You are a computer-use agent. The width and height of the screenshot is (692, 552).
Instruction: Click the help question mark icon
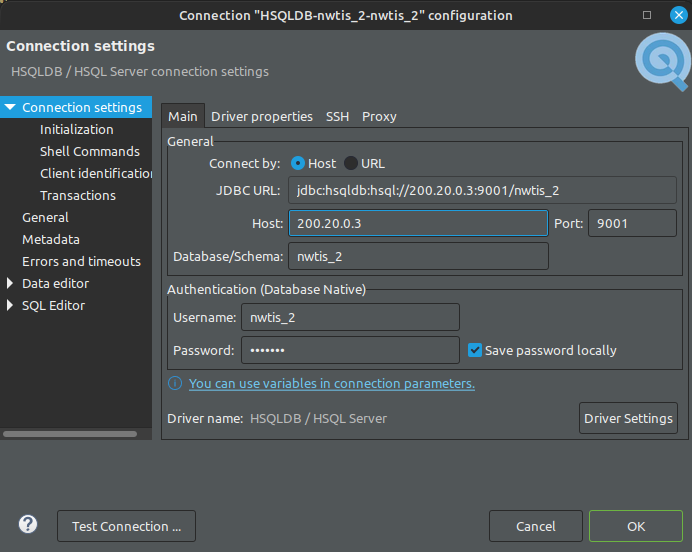point(28,525)
